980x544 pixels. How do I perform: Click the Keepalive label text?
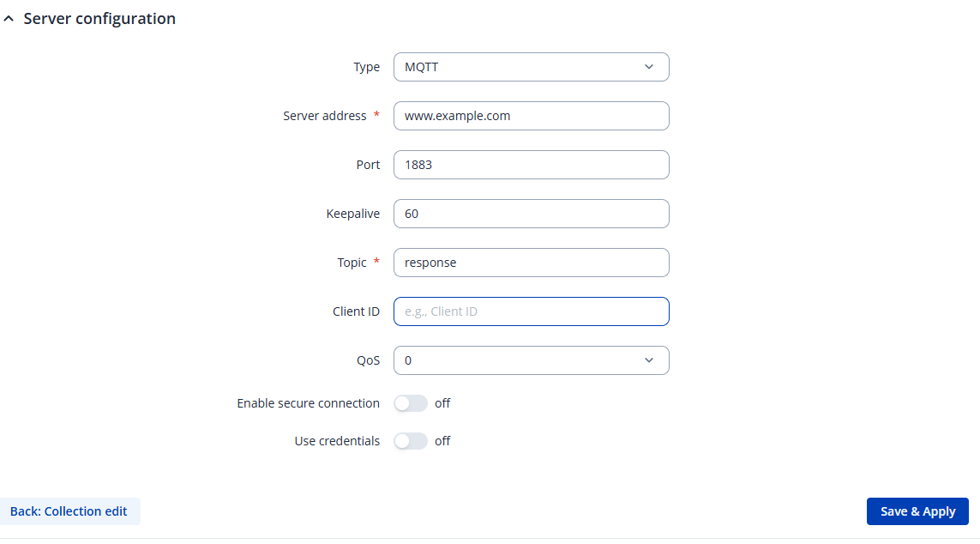352,214
